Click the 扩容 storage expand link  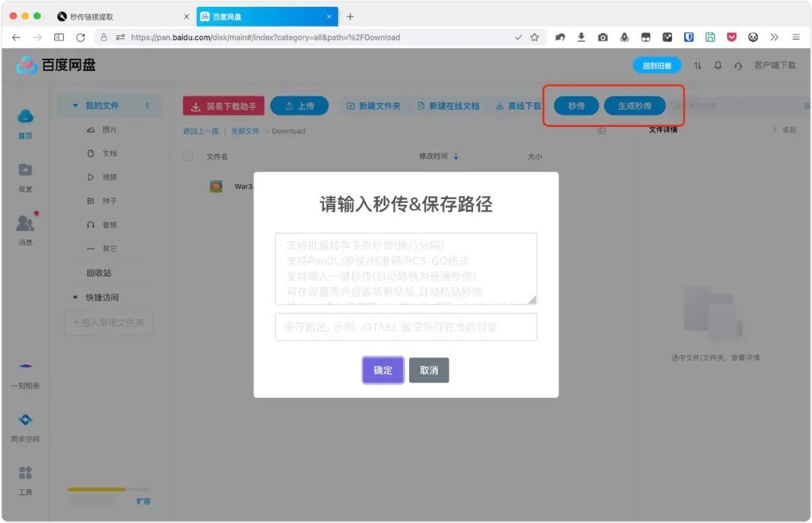point(144,500)
